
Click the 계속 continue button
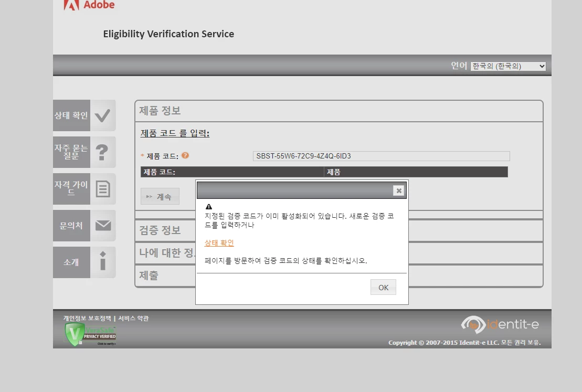[160, 196]
